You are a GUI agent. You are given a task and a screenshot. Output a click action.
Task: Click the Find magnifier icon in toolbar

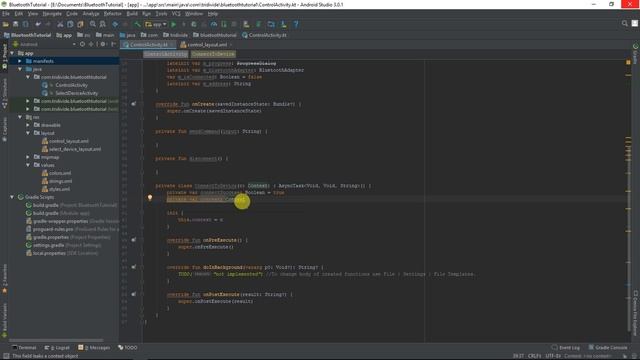click(93, 24)
